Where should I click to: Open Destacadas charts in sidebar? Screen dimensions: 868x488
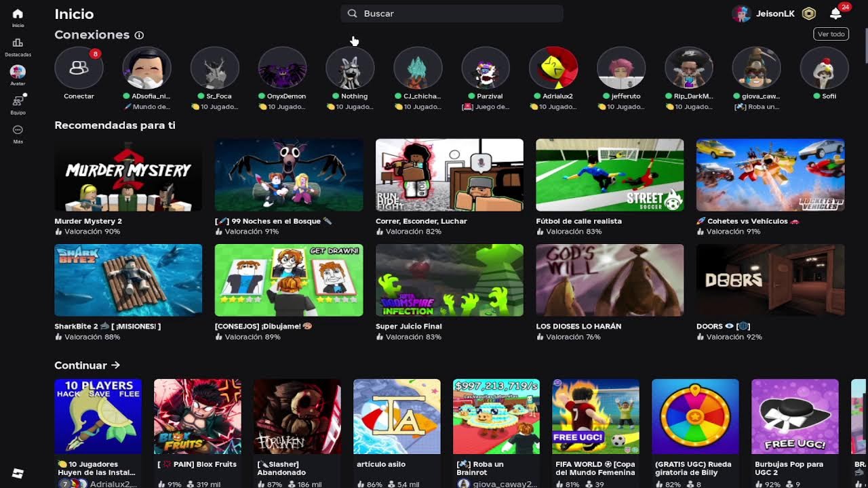click(x=18, y=43)
